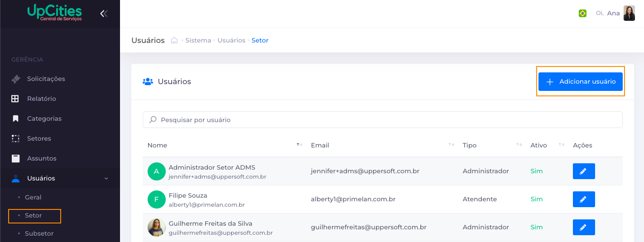Click Sistema in the breadcrumb
This screenshot has height=242, width=644.
(x=198, y=40)
